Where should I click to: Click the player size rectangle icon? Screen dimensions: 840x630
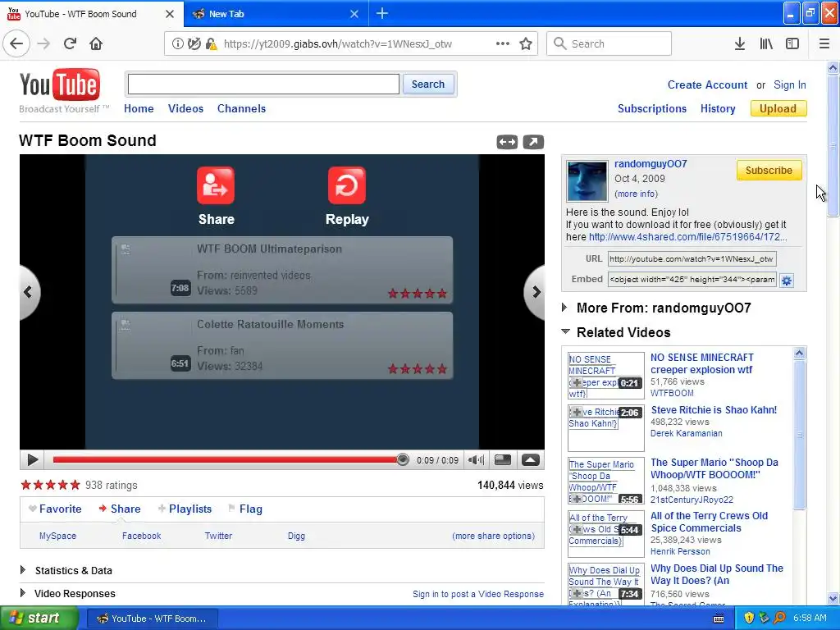pyautogui.click(x=503, y=459)
